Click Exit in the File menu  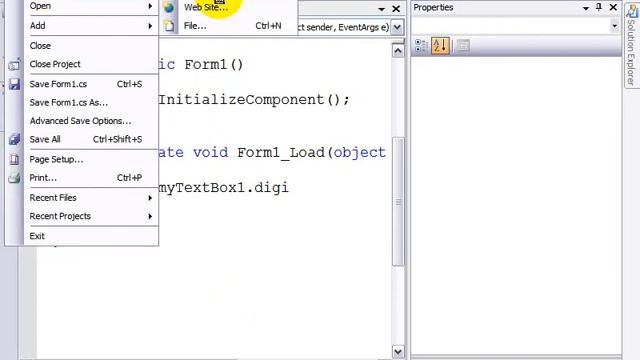click(91, 236)
